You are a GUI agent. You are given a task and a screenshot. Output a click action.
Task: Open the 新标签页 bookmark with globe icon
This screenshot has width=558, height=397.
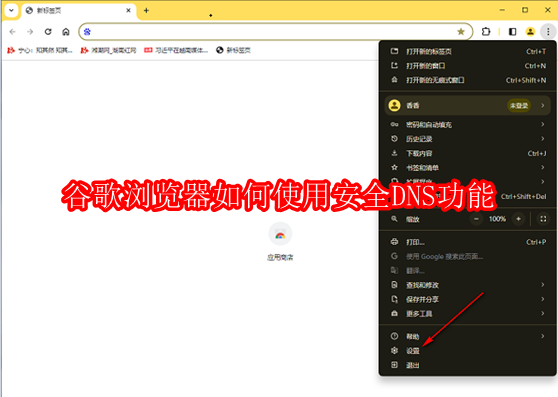(233, 51)
